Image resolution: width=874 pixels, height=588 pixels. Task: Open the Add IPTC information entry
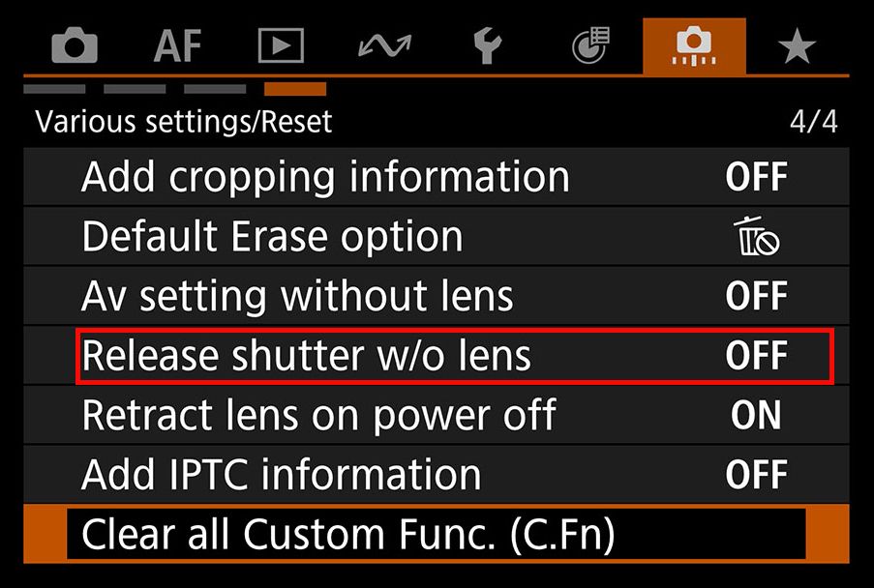281,475
